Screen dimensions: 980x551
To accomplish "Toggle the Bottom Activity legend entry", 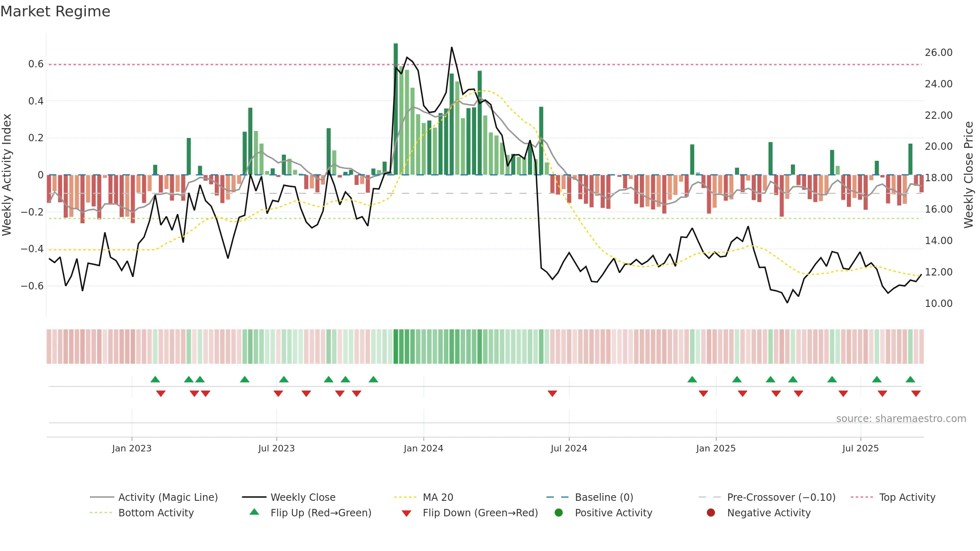I will pyautogui.click(x=142, y=513).
